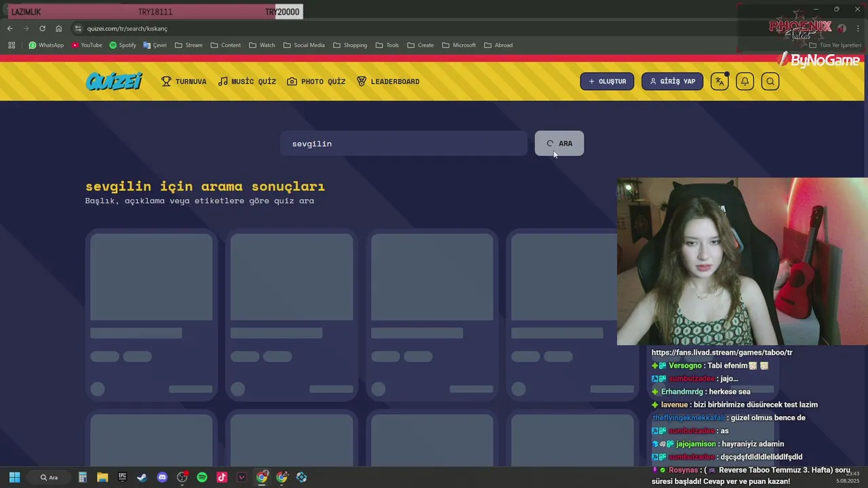This screenshot has height=488, width=868.
Task: Click the search field containing sevgilin
Action: pos(403,144)
